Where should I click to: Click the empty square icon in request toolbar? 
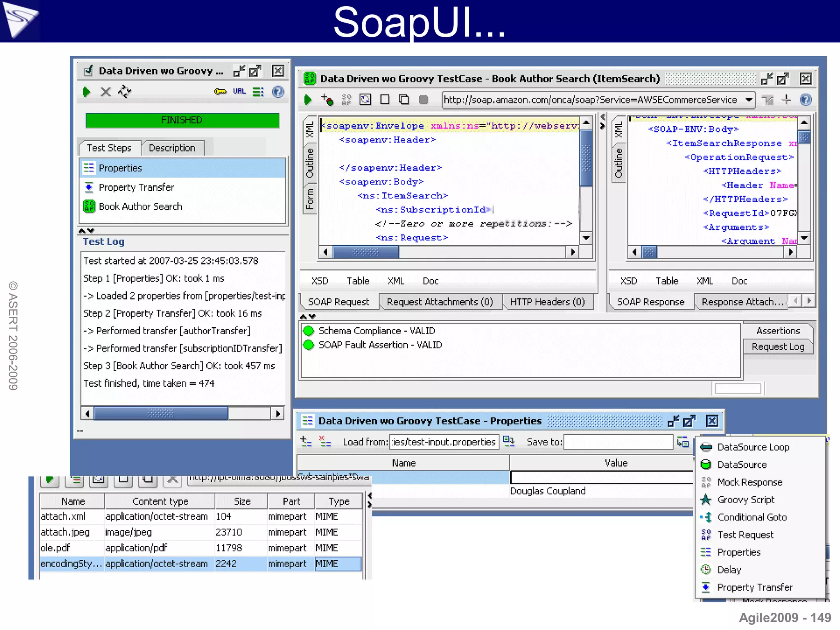click(385, 99)
